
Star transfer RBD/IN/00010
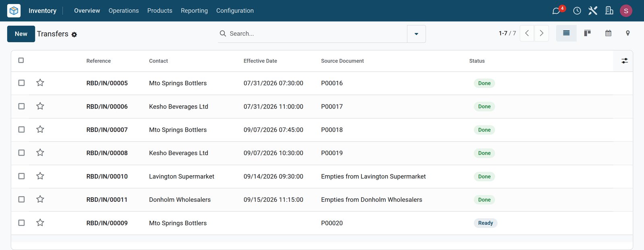(x=40, y=176)
